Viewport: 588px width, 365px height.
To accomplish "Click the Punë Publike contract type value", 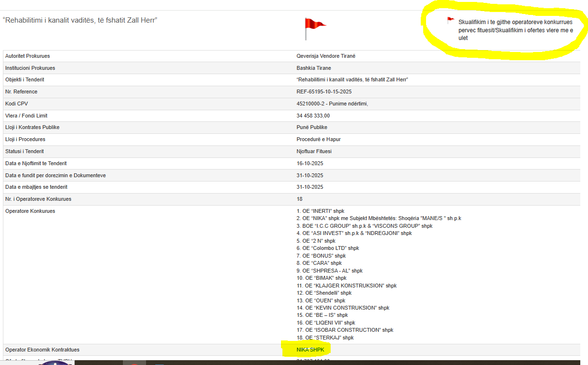I will (x=311, y=127).
